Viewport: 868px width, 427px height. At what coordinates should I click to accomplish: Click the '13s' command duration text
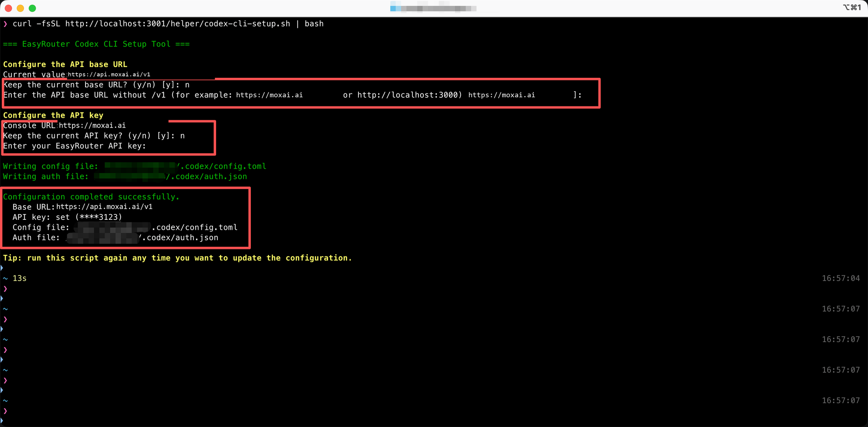(x=20, y=278)
